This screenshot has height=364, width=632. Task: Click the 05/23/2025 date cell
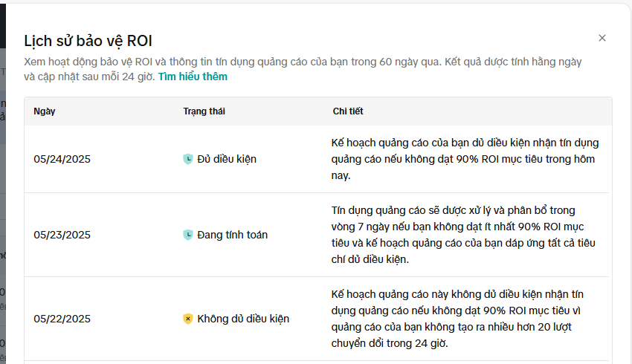tap(62, 235)
